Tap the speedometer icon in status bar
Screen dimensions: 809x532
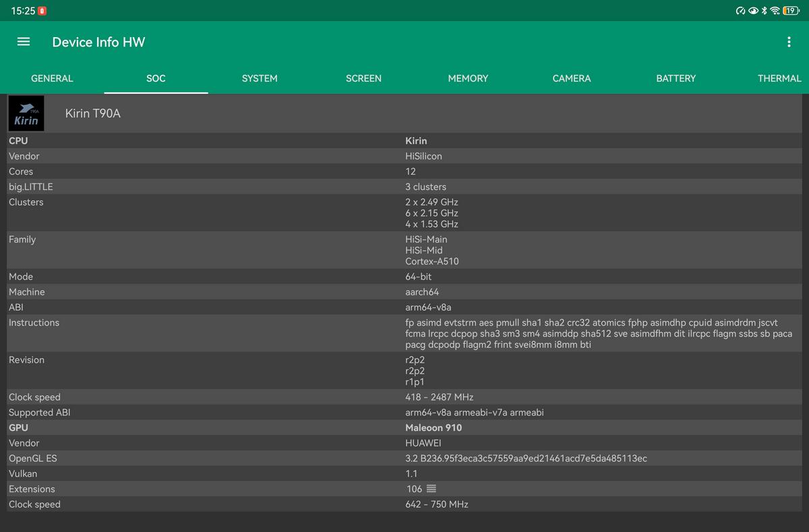tap(741, 11)
